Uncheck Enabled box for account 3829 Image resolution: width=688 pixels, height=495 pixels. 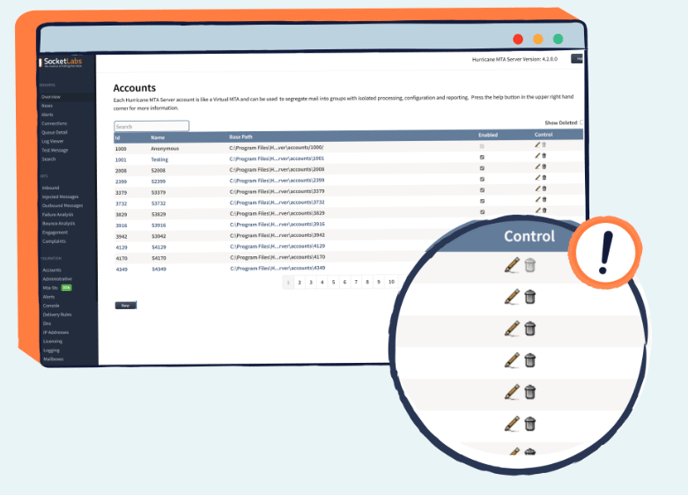[x=482, y=212]
